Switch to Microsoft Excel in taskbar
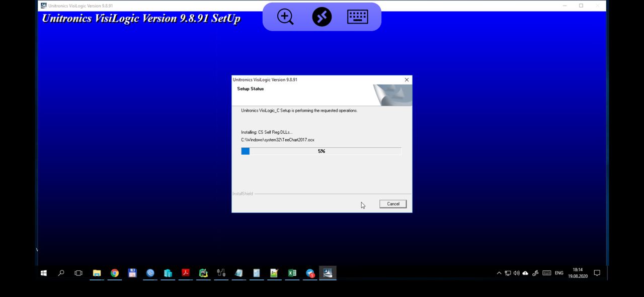This screenshot has width=644, height=297. click(292, 273)
